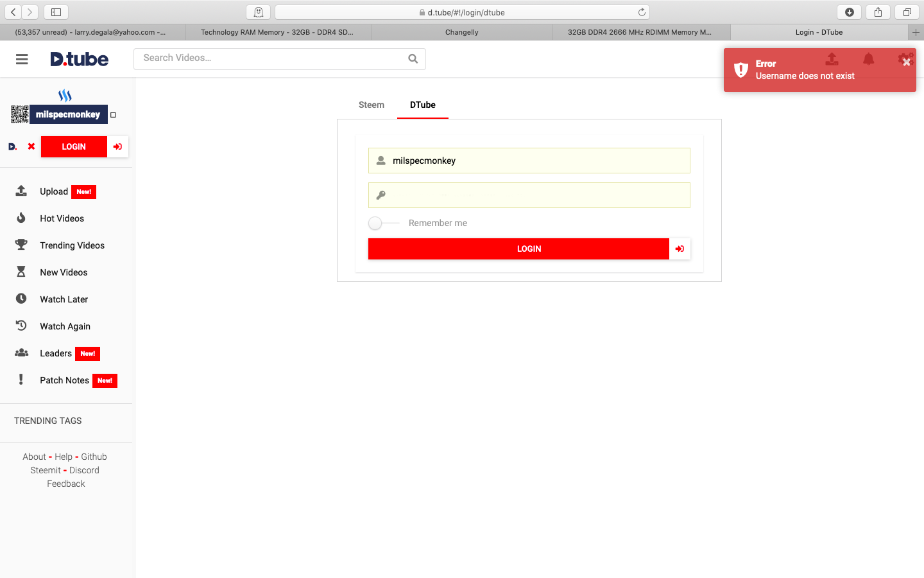Viewport: 924px width, 578px height.
Task: Open Safari's downloads list
Action: 849,12
